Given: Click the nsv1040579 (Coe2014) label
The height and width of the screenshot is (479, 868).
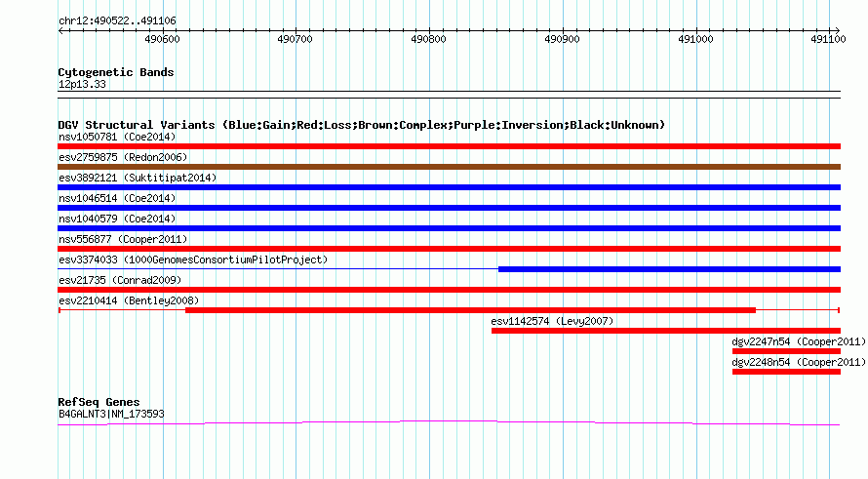Looking at the screenshot, I should [117, 219].
